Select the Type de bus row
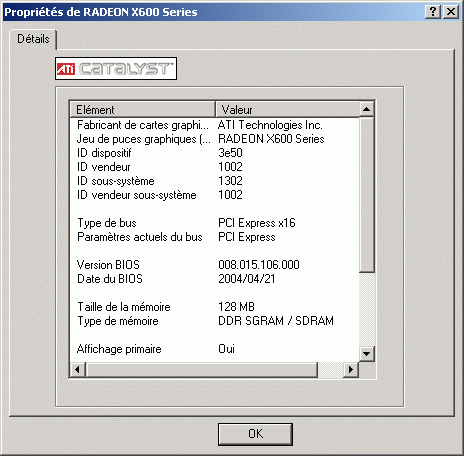 tap(215, 223)
